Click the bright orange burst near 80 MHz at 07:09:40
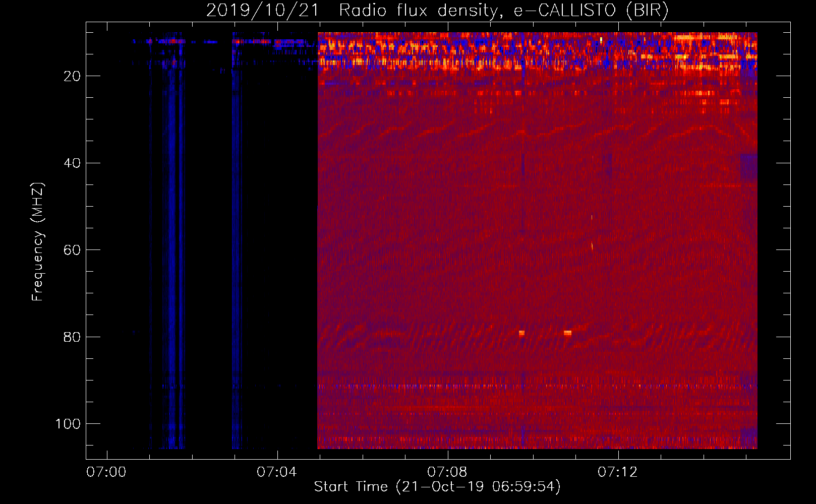The image size is (816, 504). point(521,333)
